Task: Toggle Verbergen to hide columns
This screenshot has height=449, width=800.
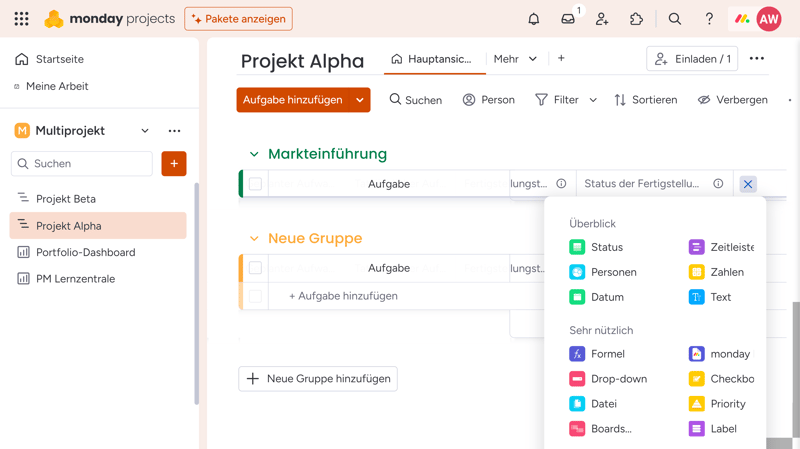Action: pyautogui.click(x=732, y=100)
